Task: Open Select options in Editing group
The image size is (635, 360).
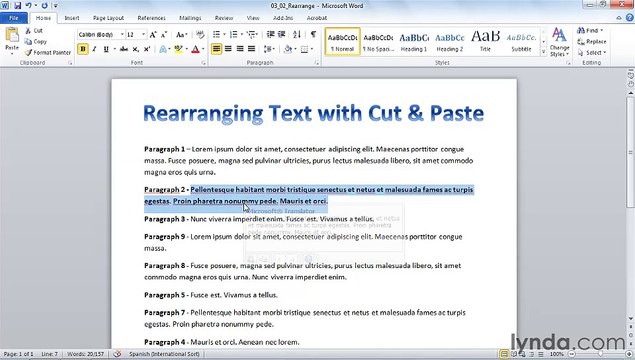Action: [592, 53]
